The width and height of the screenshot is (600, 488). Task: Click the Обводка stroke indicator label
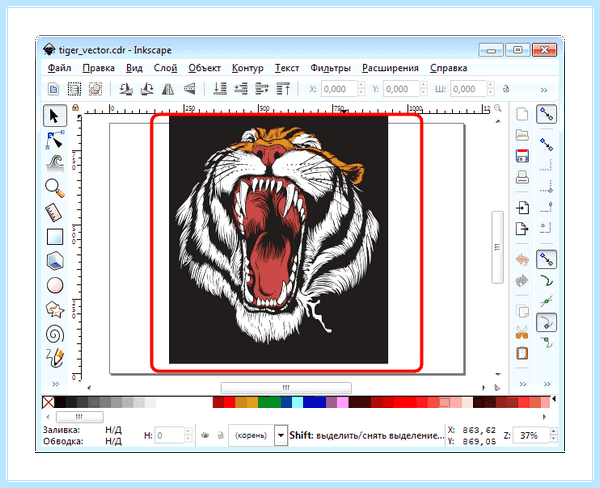coord(63,441)
